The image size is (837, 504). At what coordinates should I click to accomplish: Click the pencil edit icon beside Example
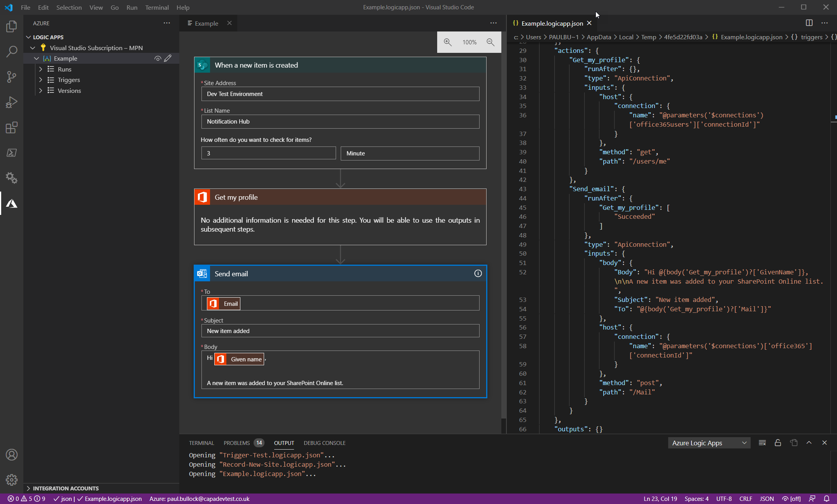[168, 58]
